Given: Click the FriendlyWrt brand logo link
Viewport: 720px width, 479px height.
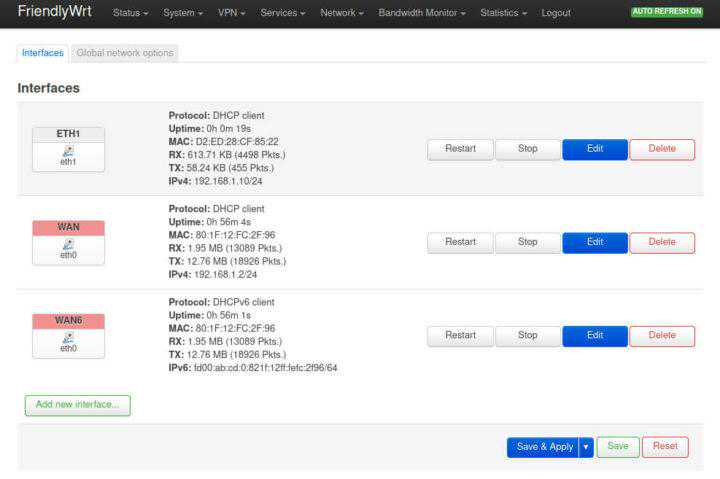Looking at the screenshot, I should [x=55, y=12].
